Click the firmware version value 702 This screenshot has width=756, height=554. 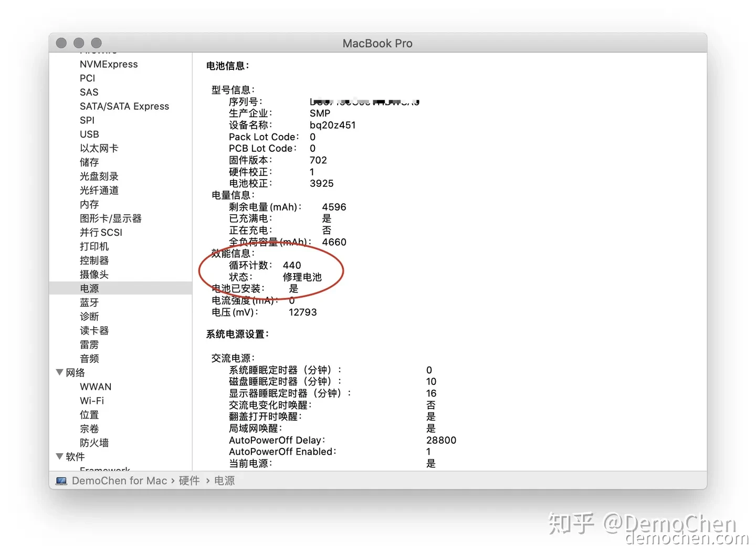point(318,160)
